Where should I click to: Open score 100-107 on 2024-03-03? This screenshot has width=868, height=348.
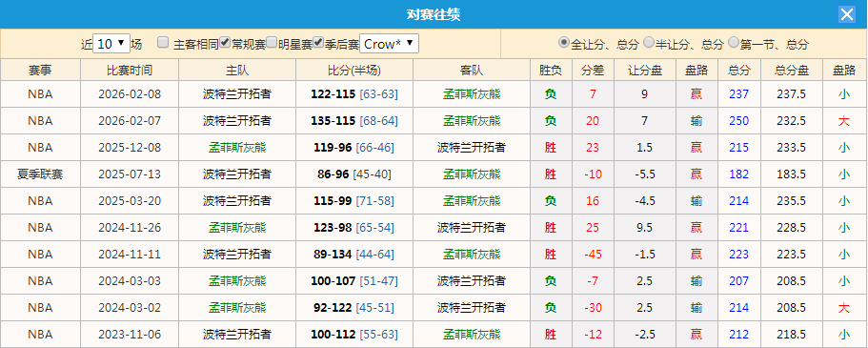(333, 281)
